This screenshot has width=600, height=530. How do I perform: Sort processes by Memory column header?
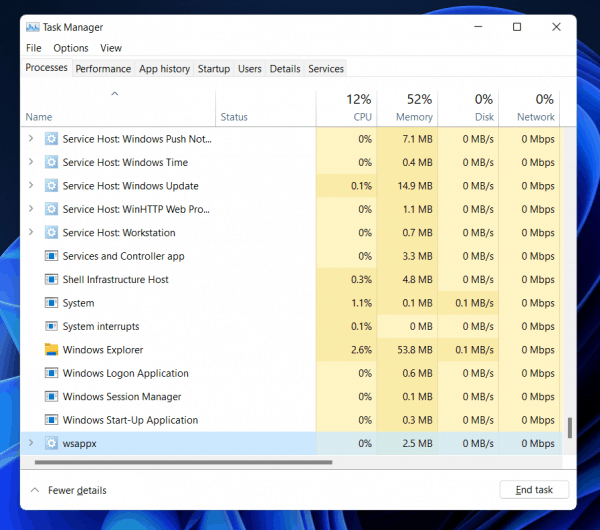tap(414, 108)
